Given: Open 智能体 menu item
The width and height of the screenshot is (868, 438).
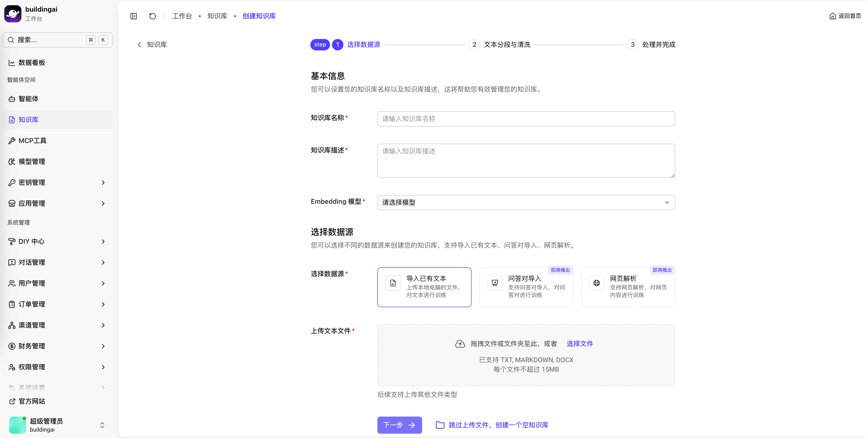Looking at the screenshot, I should pyautogui.click(x=58, y=99).
